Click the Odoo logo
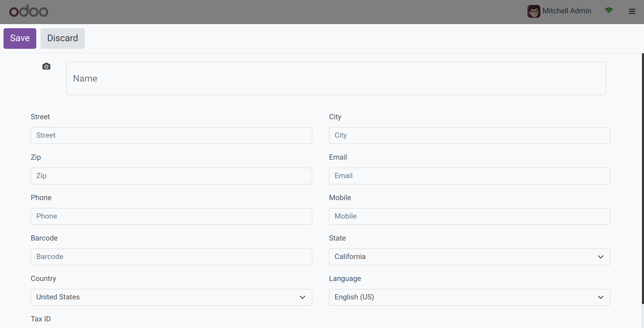644x328 pixels. coord(29,12)
